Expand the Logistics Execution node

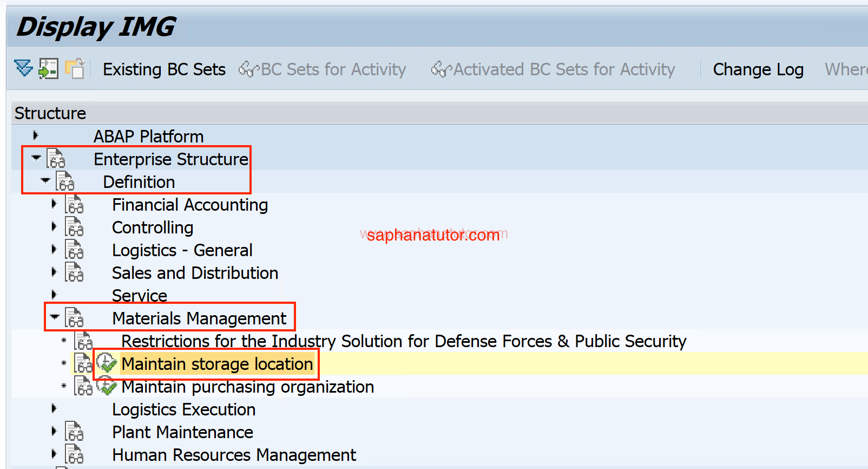tap(54, 408)
